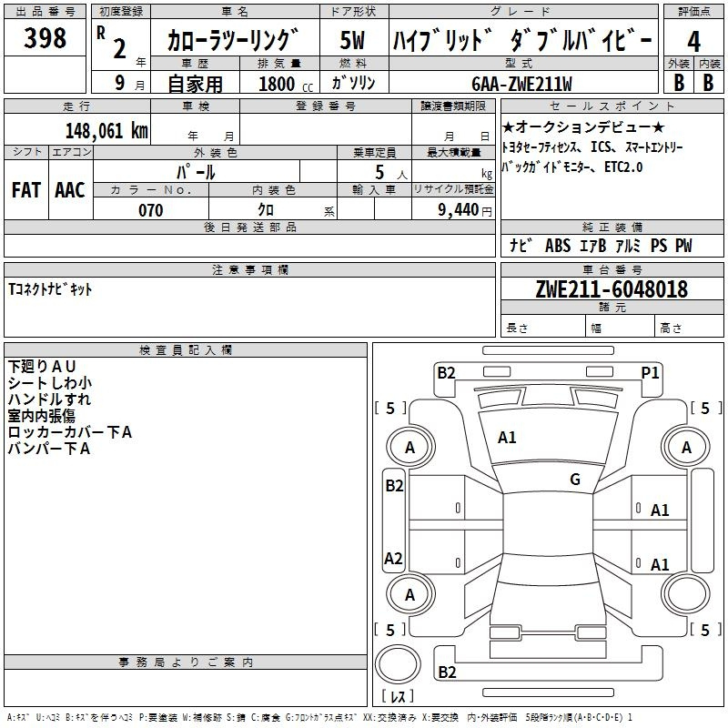Click the セールスポイント section header
This screenshot has width=728, height=728.
point(612,106)
